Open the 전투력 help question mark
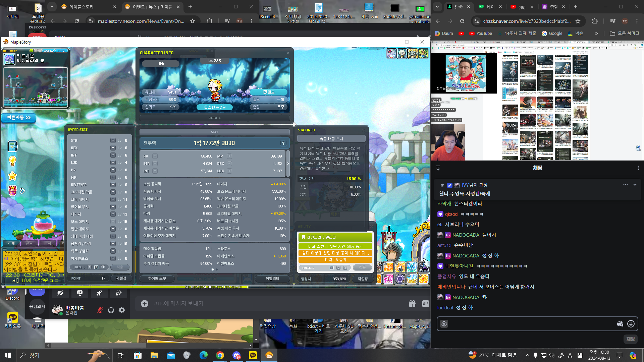 283,143
